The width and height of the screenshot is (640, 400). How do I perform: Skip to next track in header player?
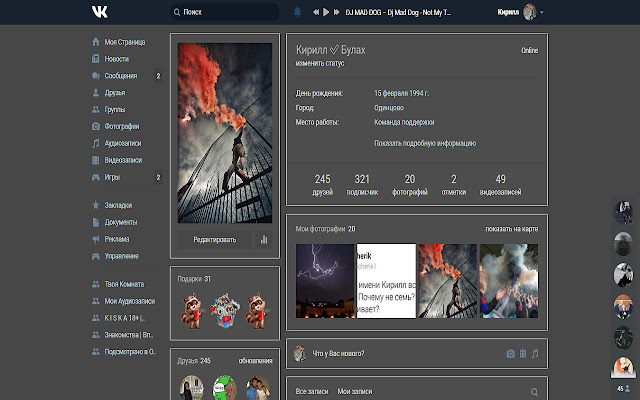pos(336,12)
